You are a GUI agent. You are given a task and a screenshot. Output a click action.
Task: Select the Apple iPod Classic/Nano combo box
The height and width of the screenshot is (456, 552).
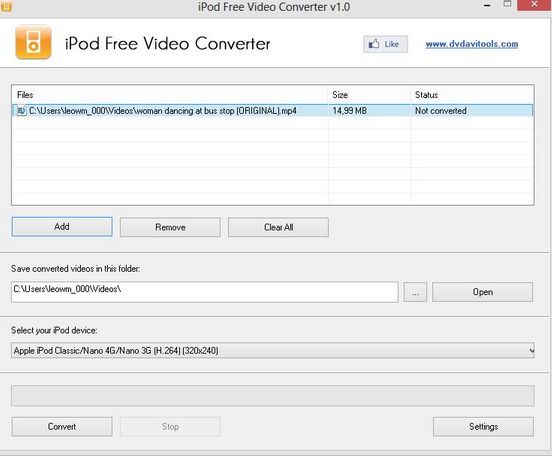[273, 351]
